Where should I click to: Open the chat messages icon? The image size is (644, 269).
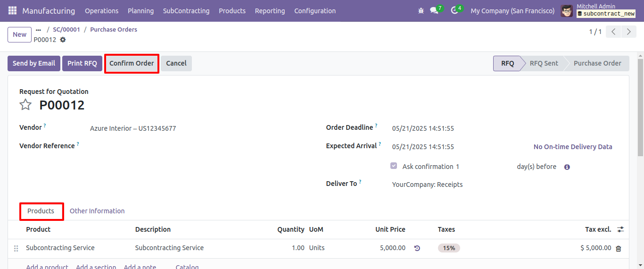pos(434,10)
